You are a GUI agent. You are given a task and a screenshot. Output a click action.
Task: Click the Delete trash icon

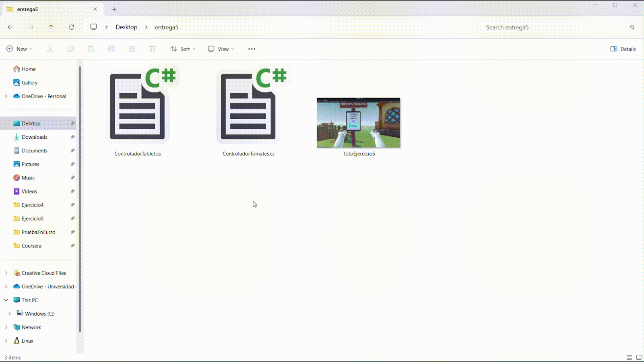pyautogui.click(x=152, y=49)
